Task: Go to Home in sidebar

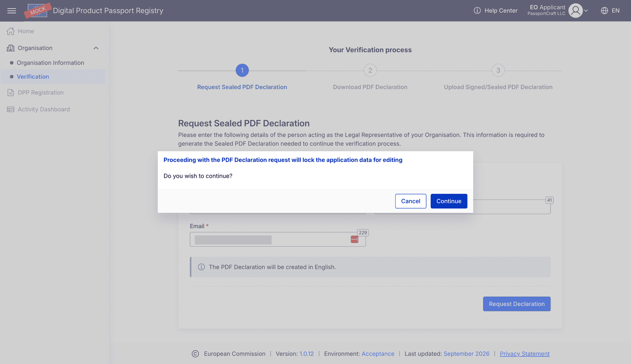Action: [26, 31]
